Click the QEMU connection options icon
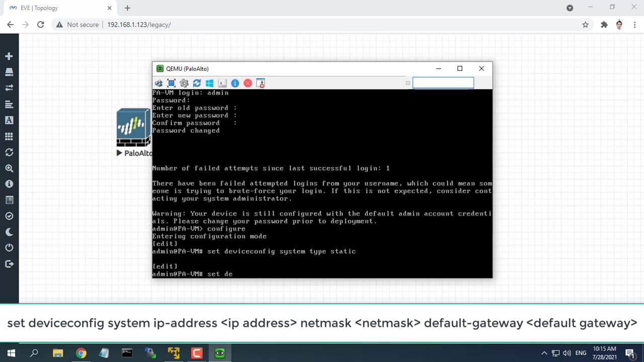This screenshot has height=362, width=644. tap(159, 83)
